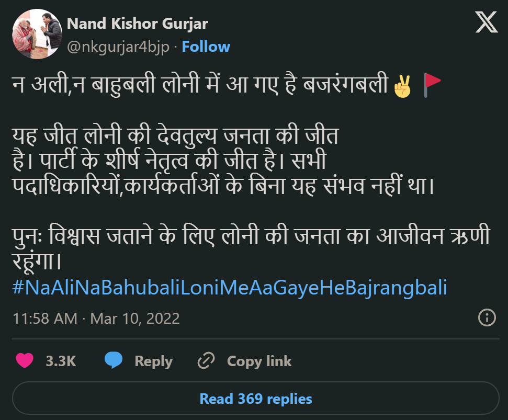
Task: Click the tweet paragraph starting with पुनः विश्वास
Action: (251, 248)
